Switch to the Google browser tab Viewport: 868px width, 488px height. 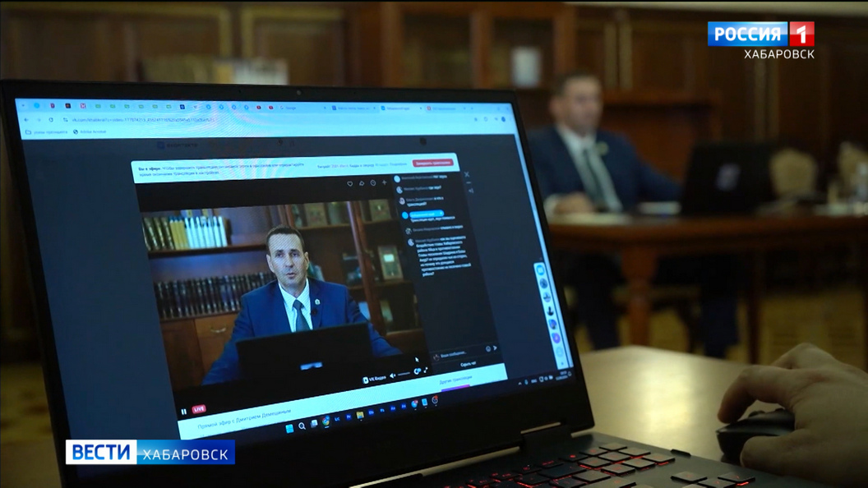pyautogui.click(x=302, y=108)
